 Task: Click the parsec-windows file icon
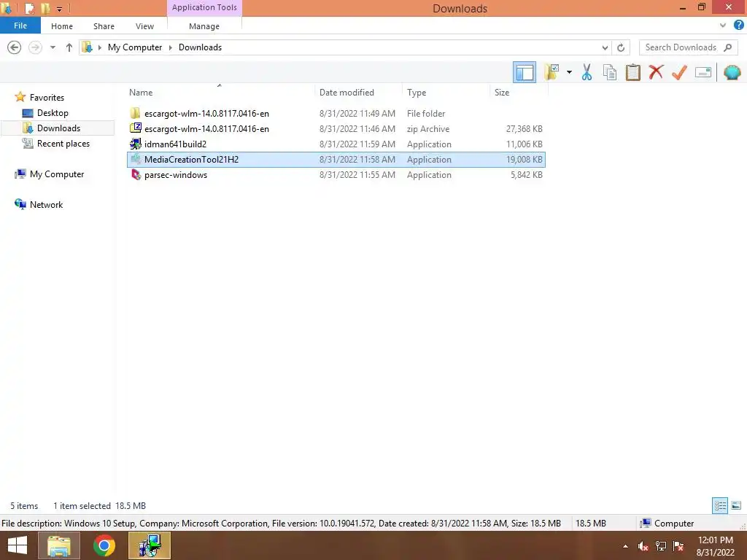(136, 175)
